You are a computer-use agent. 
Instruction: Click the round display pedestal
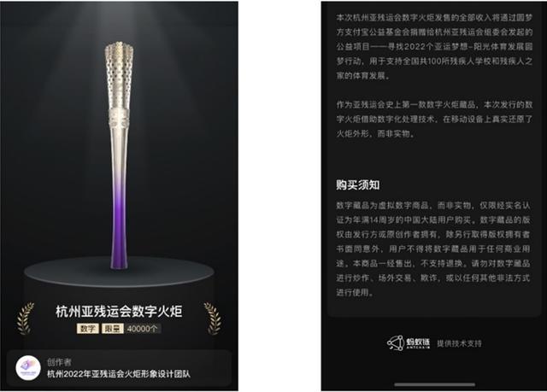(119, 272)
